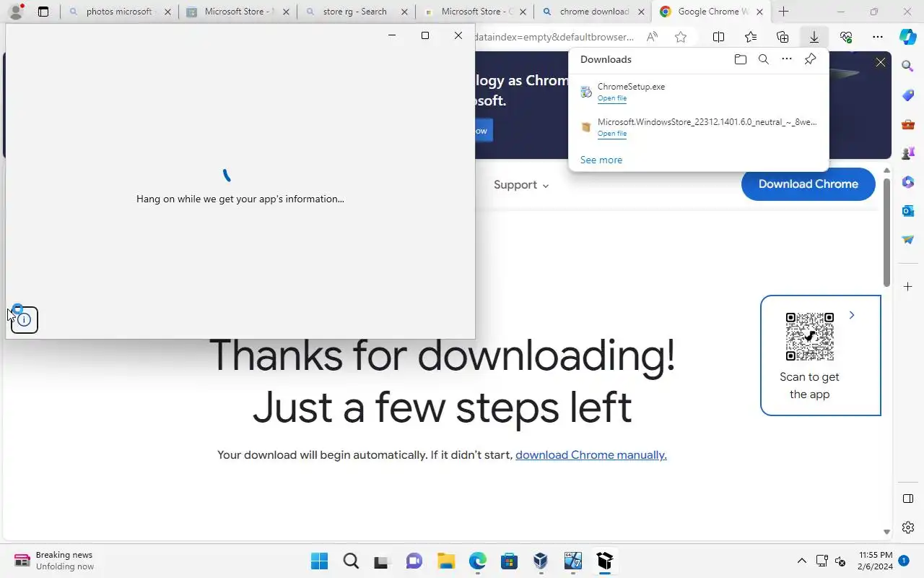This screenshot has height=578, width=924.
Task: Click the address bar URL field
Action: pos(554,37)
